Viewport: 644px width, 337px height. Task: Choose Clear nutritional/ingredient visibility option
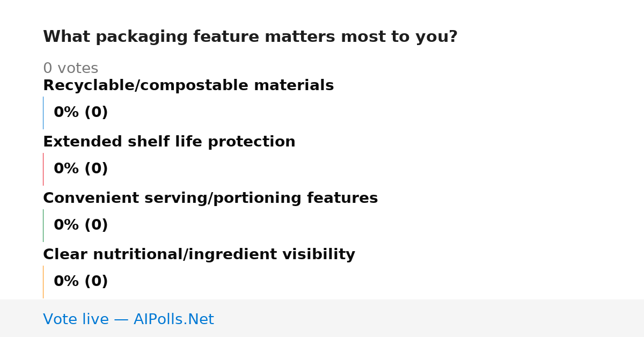click(x=199, y=255)
